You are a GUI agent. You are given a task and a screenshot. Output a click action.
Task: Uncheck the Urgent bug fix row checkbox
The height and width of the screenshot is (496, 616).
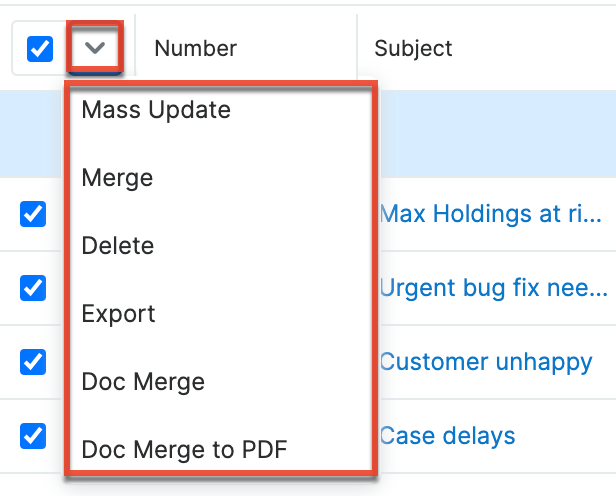(x=33, y=287)
